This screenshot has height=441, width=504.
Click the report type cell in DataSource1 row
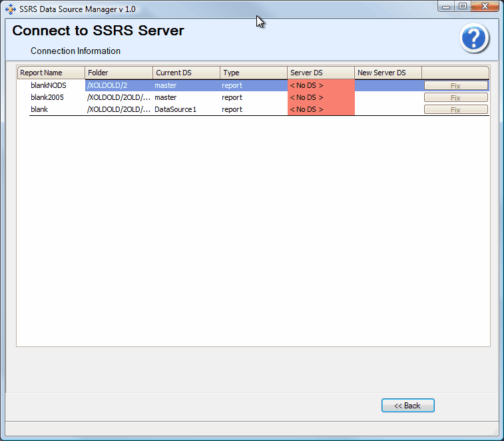[x=254, y=109]
